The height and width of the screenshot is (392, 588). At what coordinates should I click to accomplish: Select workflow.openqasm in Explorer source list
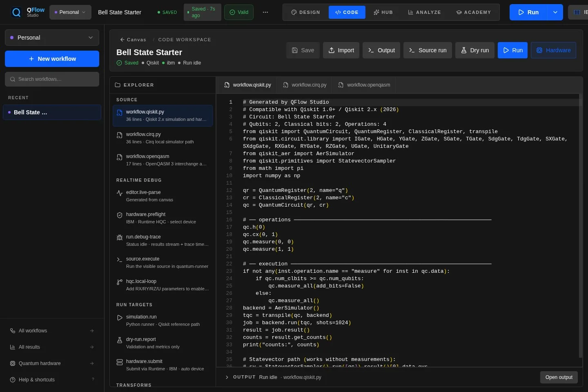tap(163, 160)
